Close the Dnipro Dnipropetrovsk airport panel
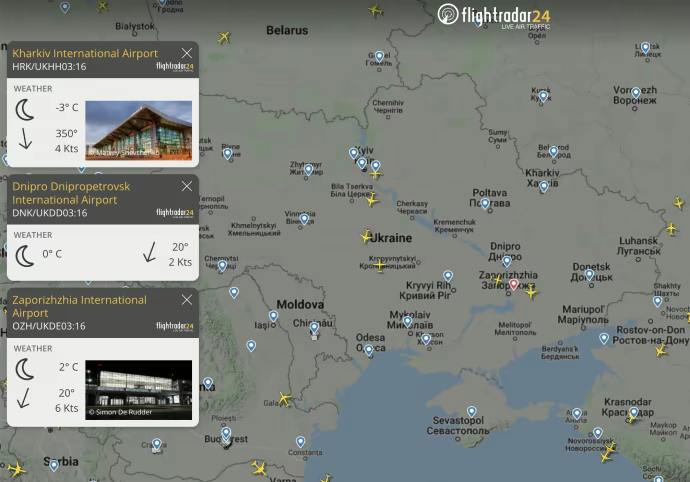This screenshot has height=482, width=690. click(x=187, y=186)
